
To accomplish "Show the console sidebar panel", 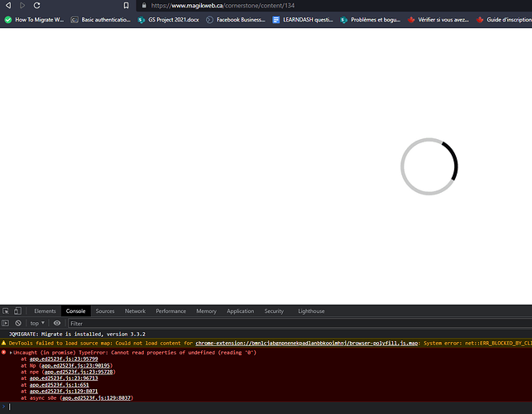I will [7, 323].
